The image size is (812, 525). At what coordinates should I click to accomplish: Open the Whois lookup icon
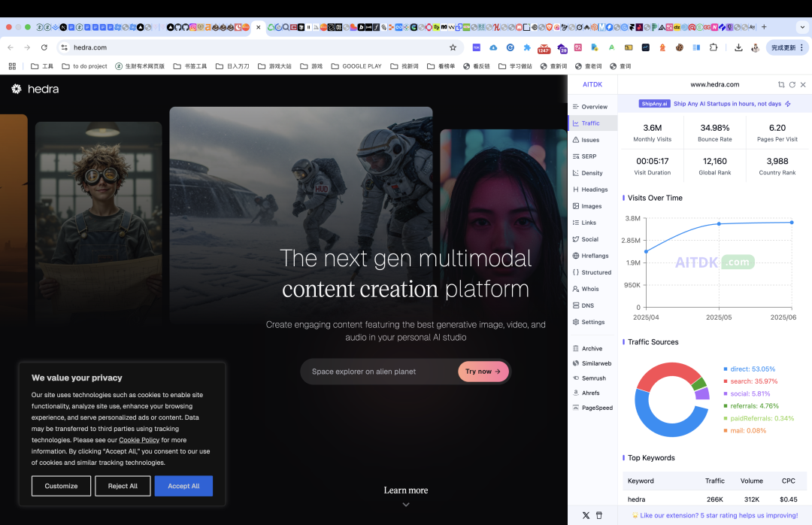tap(576, 289)
